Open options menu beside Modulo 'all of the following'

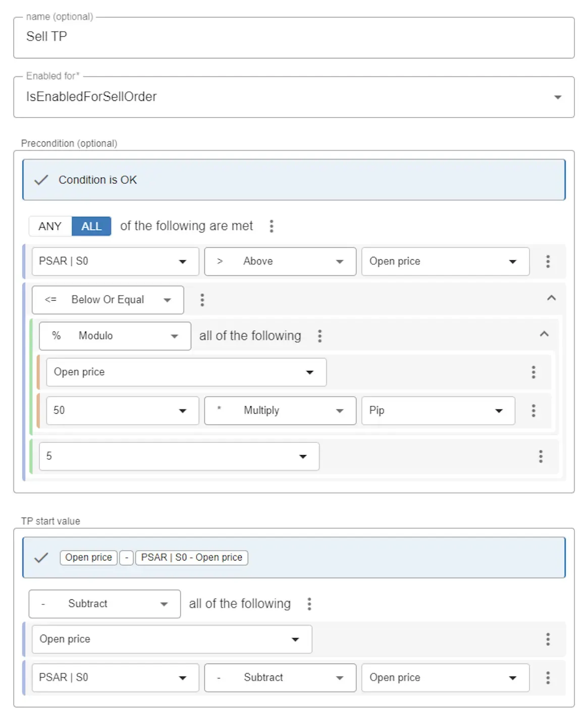(319, 336)
